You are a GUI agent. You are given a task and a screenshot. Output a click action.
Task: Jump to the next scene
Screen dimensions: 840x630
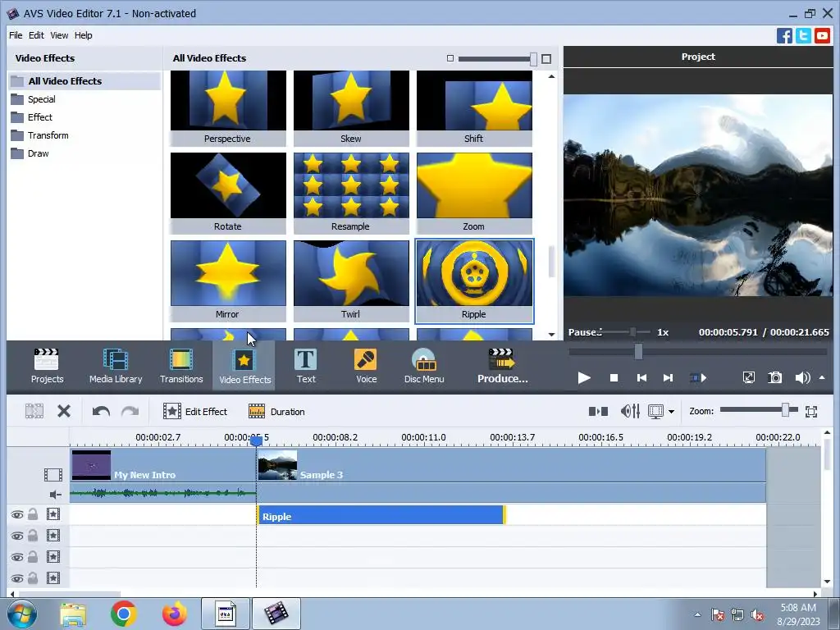[x=697, y=378]
